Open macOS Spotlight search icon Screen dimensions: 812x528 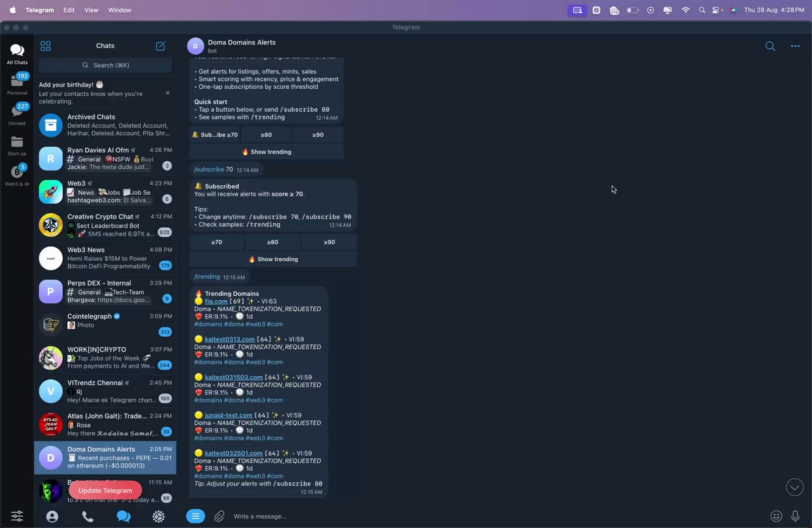702,10
